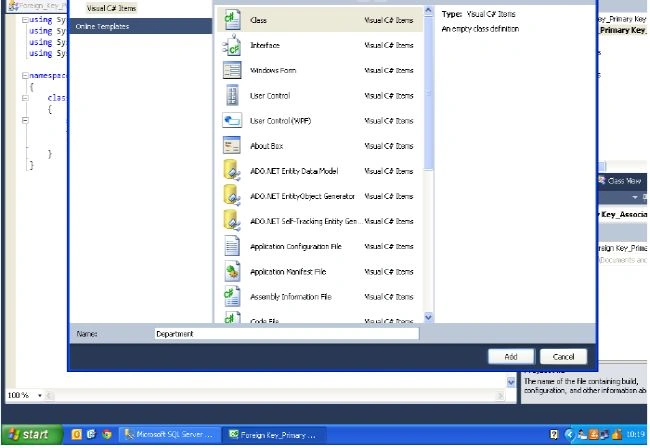Collapse the using directives block

[x=25, y=19]
